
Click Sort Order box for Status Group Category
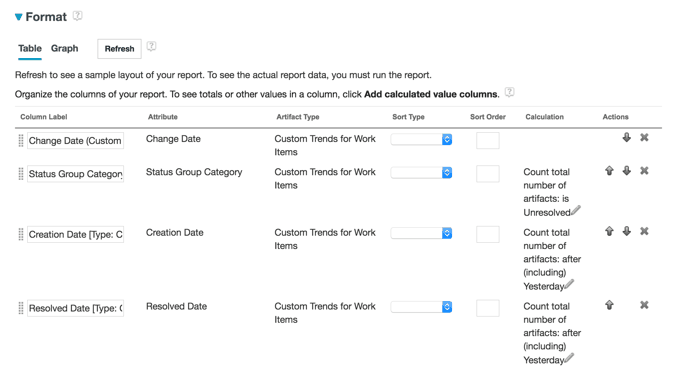tap(488, 173)
